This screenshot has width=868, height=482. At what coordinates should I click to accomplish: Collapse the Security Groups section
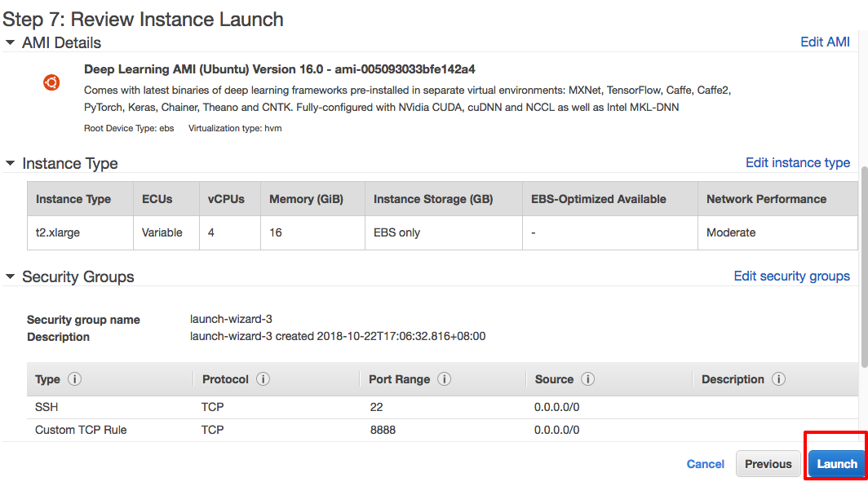9,276
